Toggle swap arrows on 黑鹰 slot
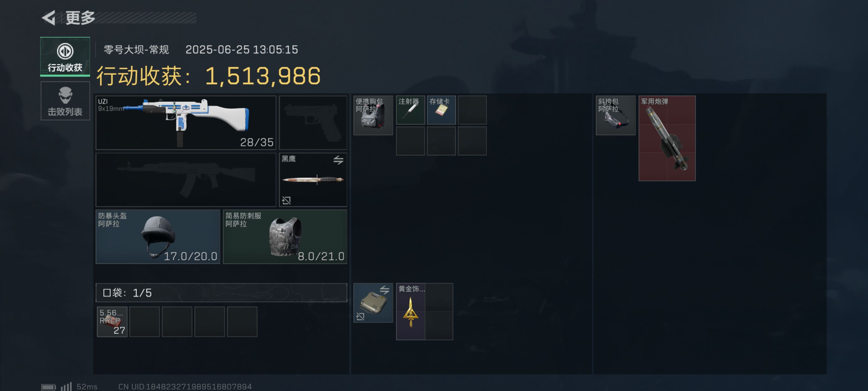This screenshot has height=391, width=868. [338, 160]
